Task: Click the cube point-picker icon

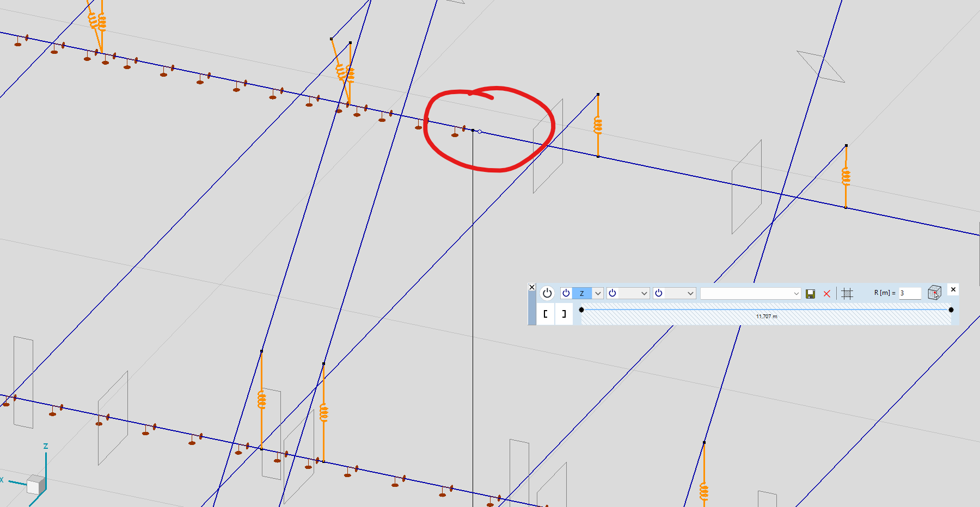Action: 934,293
